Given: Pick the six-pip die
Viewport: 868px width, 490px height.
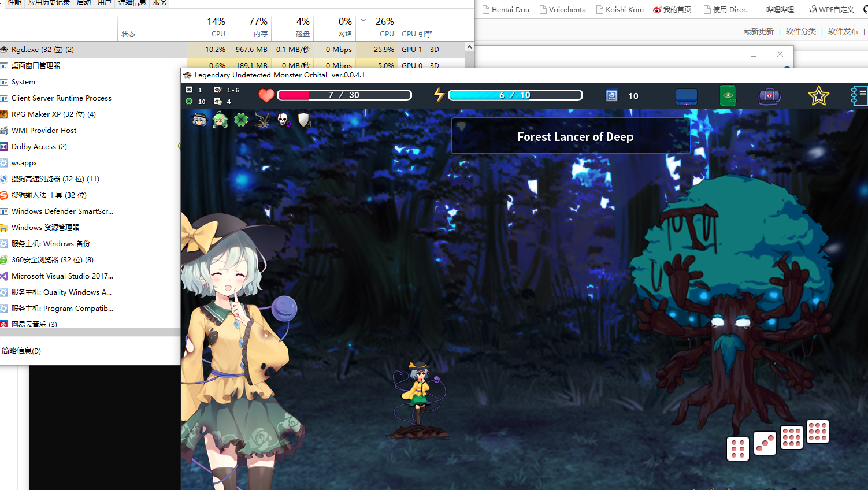Looking at the screenshot, I should click(x=738, y=449).
